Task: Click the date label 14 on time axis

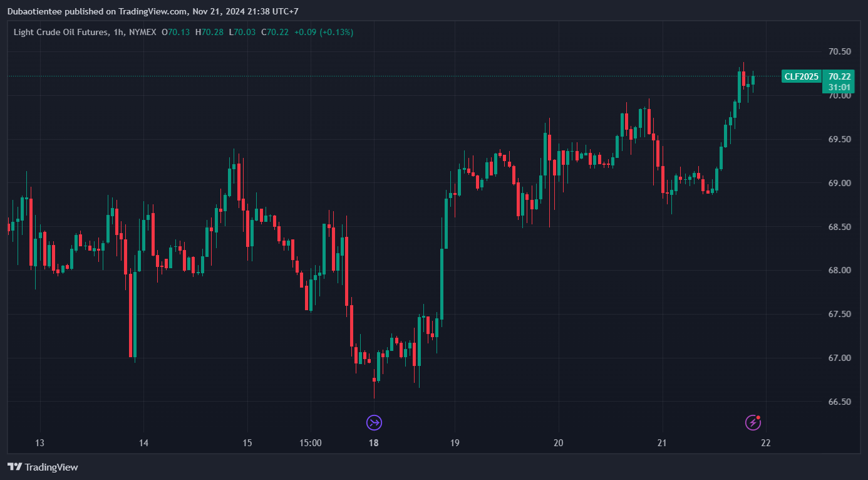Action: (x=143, y=443)
